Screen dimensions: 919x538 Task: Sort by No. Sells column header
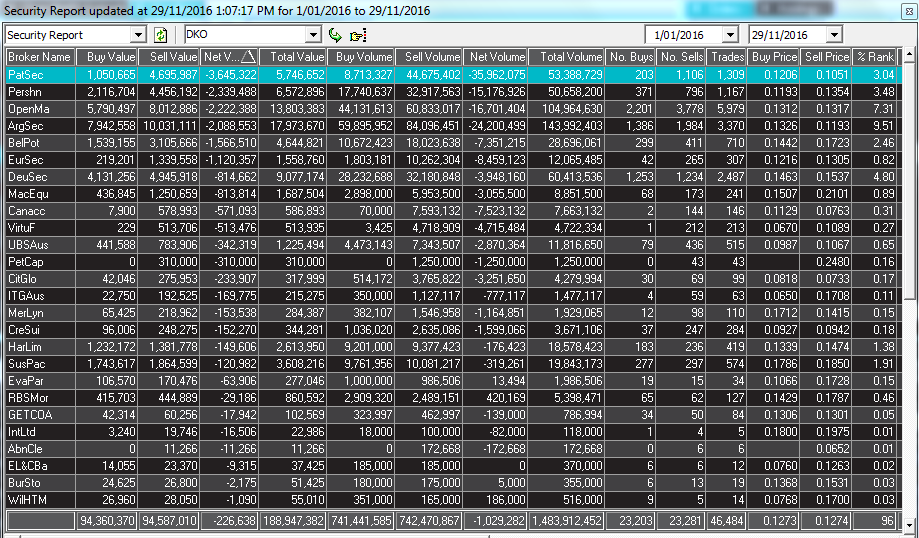(x=681, y=57)
